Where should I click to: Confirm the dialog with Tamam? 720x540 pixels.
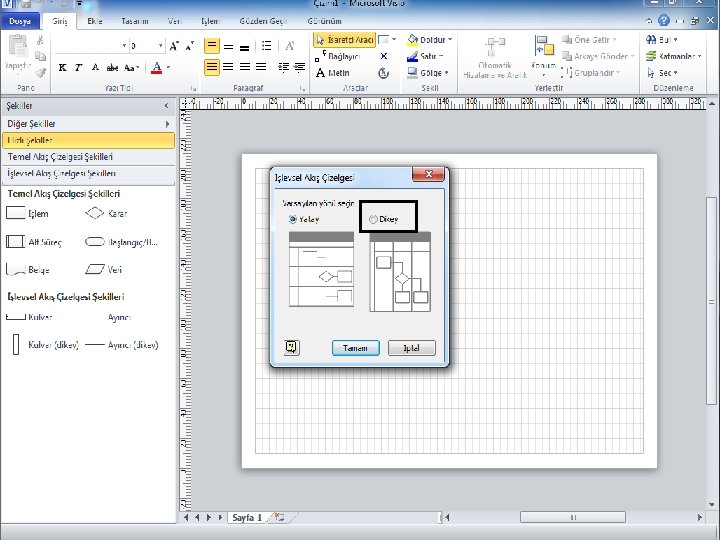[355, 348]
